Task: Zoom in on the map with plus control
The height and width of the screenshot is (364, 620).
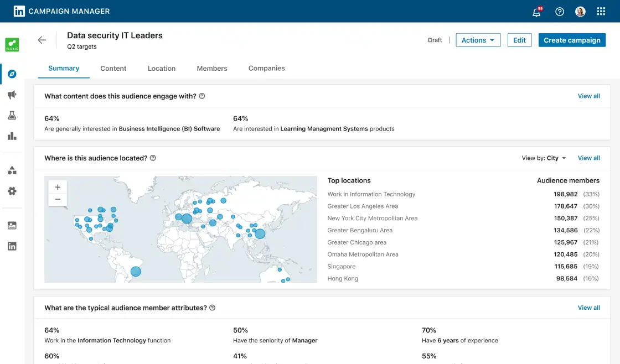Action: (x=58, y=187)
